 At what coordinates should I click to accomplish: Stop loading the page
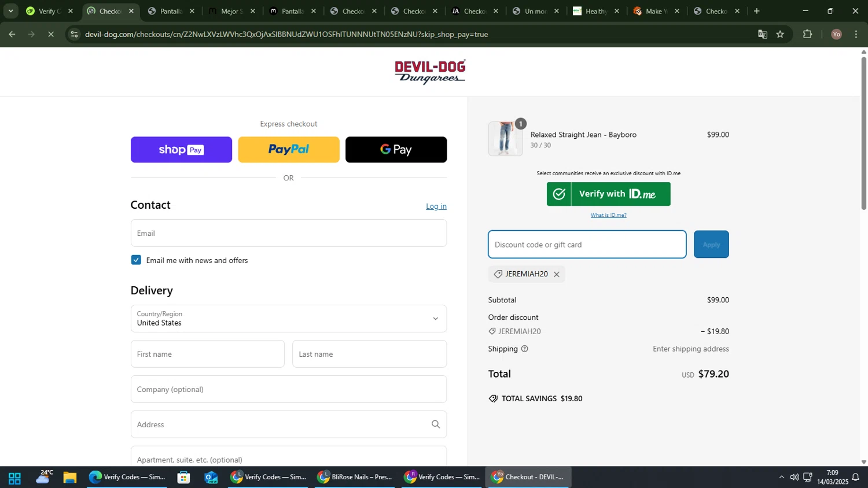pyautogui.click(x=51, y=34)
